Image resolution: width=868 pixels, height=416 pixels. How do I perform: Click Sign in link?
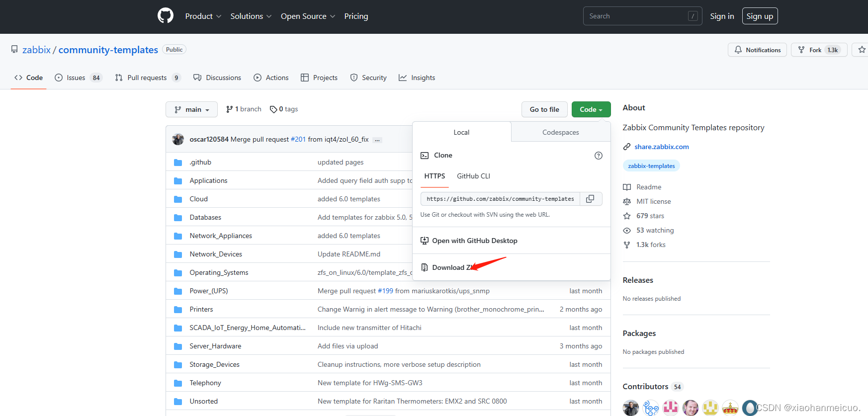coord(722,16)
